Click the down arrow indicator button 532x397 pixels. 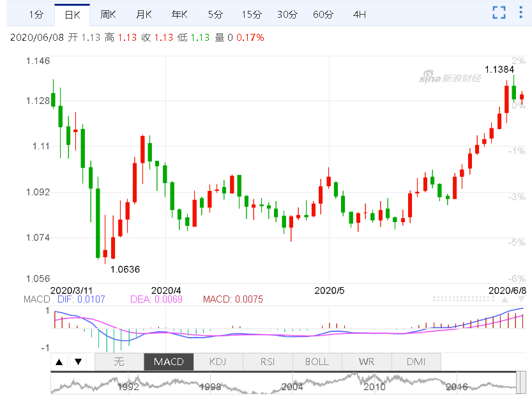click(79, 362)
